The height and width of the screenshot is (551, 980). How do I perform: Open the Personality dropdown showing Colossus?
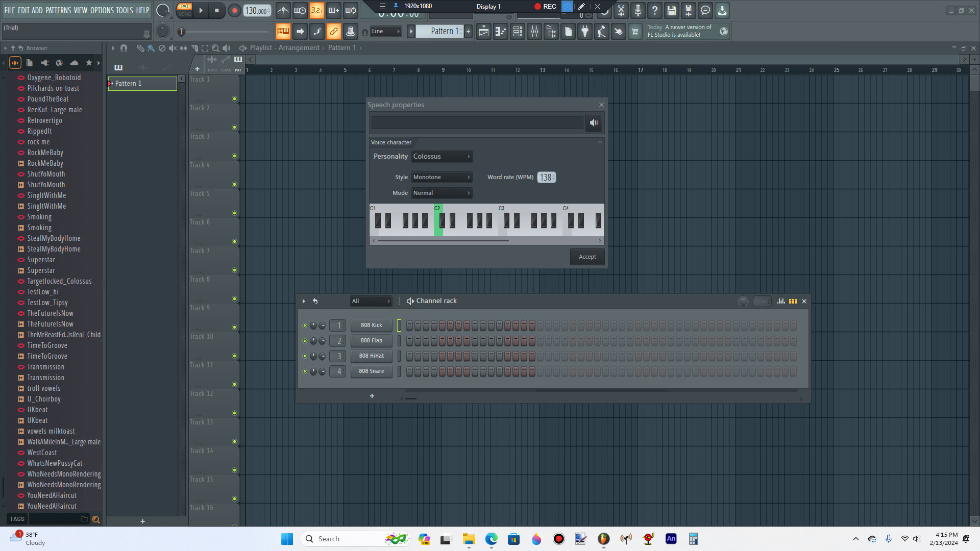[442, 157]
